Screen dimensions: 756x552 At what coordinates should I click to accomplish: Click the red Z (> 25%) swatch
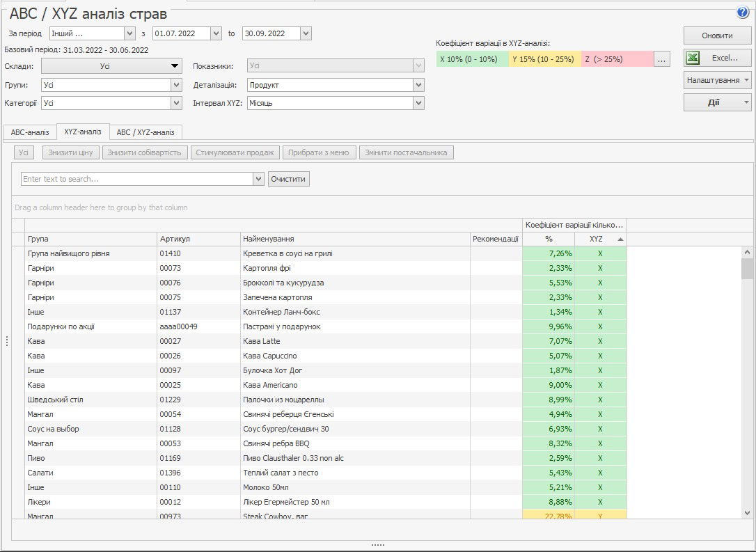pos(617,60)
